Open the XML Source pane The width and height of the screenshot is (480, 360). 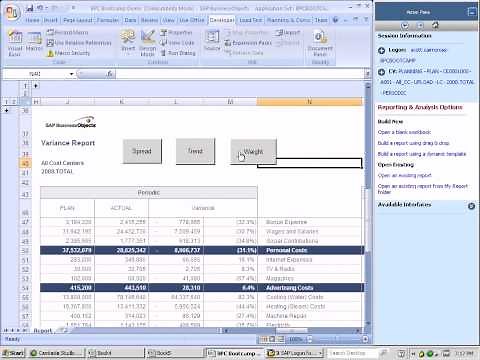pos(212,41)
